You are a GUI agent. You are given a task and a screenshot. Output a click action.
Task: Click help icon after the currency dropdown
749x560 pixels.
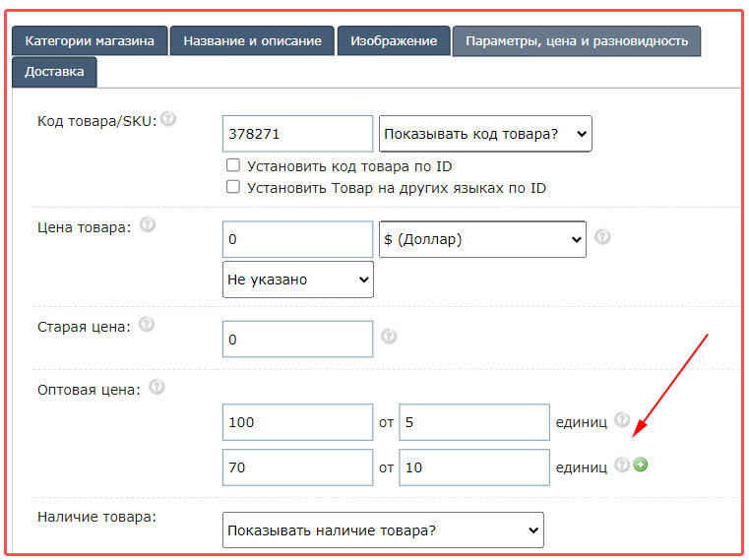click(x=602, y=237)
